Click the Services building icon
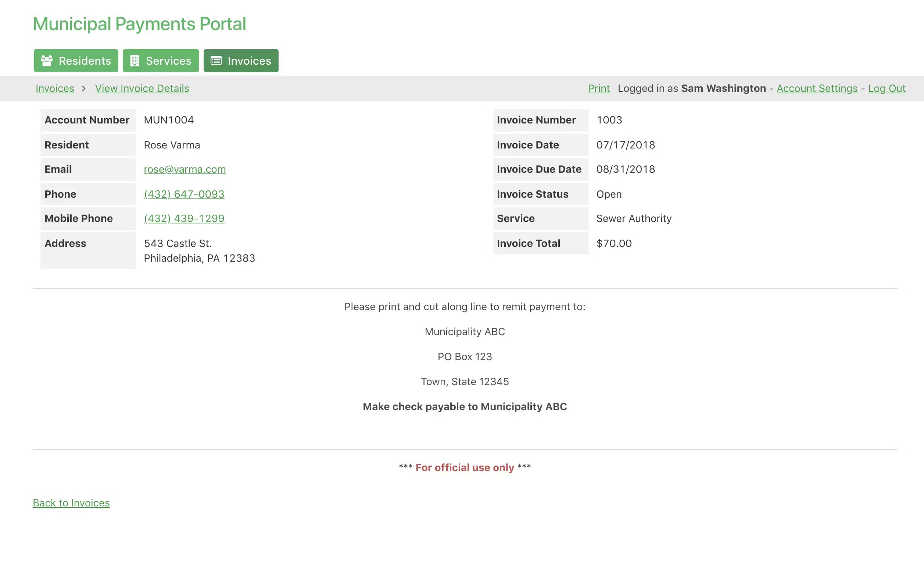The height and width of the screenshot is (588, 924). click(134, 61)
